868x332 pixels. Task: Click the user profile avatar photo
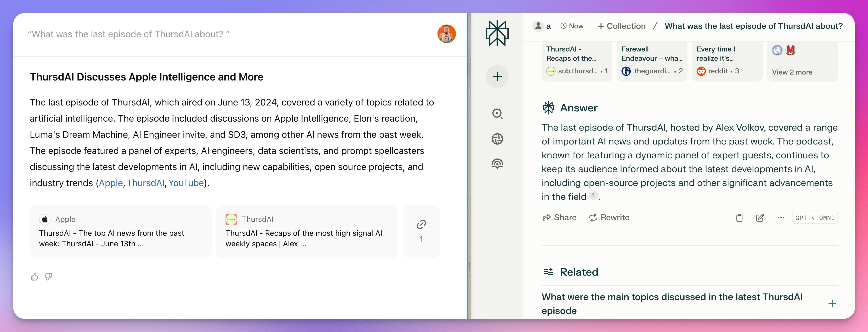point(446,34)
